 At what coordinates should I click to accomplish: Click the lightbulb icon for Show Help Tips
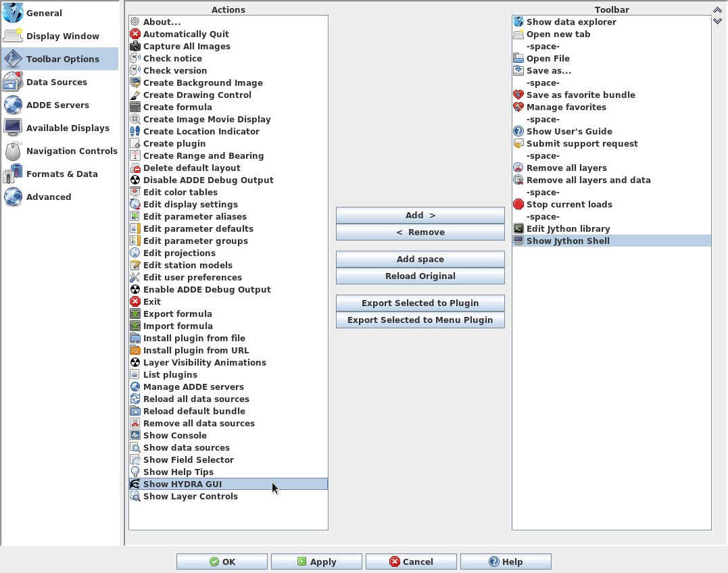pos(135,472)
